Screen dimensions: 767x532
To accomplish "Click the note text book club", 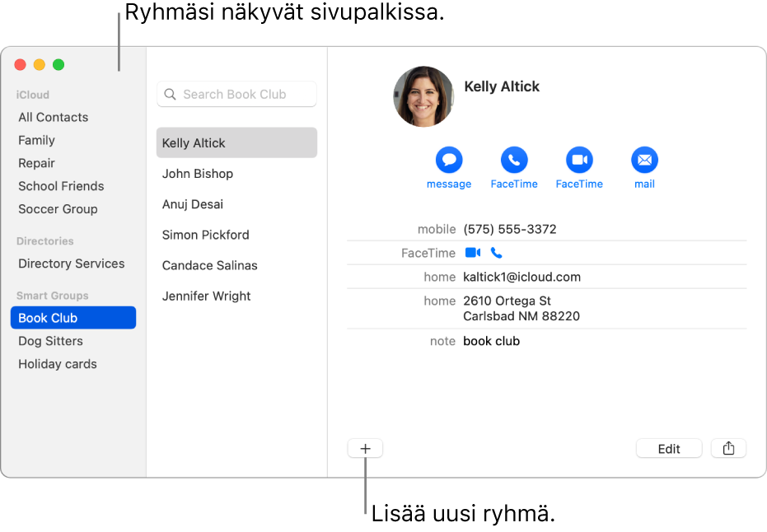I will (491, 341).
